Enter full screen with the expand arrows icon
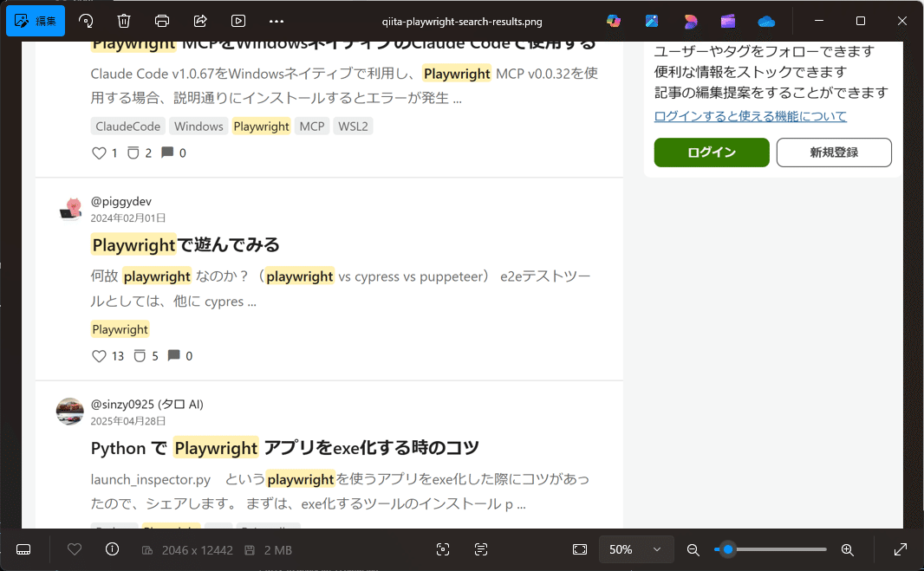Viewport: 924px width, 571px height. point(901,550)
